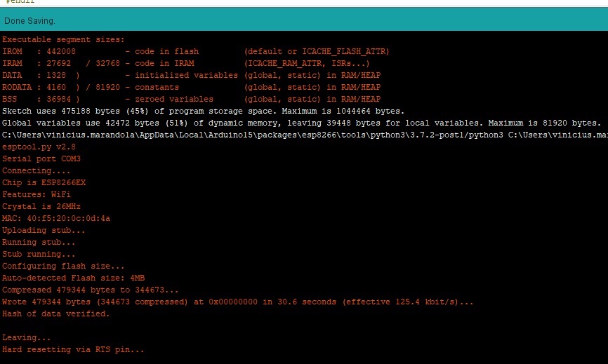This screenshot has width=608, height=364.
Task: Click the "Serial port COM3" line
Action: pyautogui.click(x=41, y=159)
